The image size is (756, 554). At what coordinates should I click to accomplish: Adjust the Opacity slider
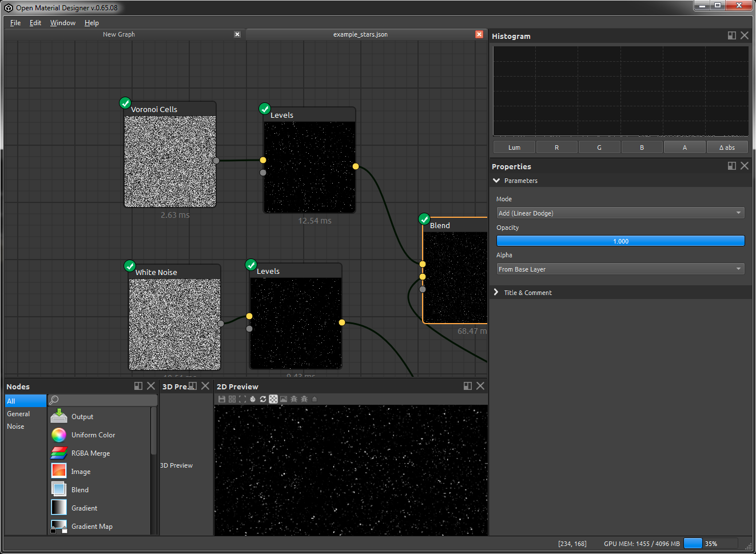pyautogui.click(x=620, y=241)
